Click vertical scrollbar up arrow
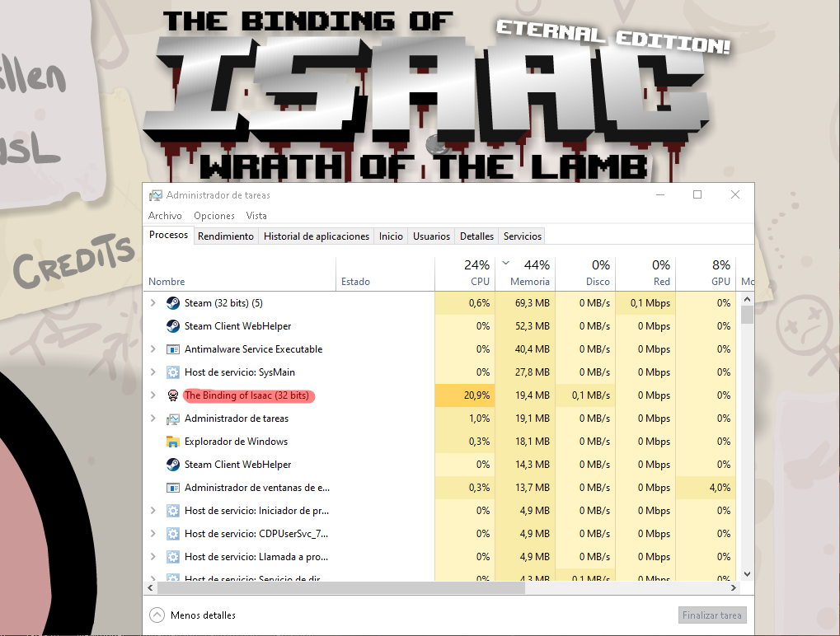This screenshot has width=840, height=636. (x=747, y=299)
